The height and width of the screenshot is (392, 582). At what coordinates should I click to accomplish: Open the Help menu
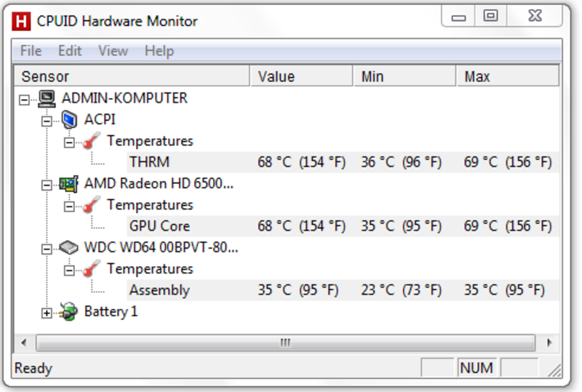[x=159, y=51]
